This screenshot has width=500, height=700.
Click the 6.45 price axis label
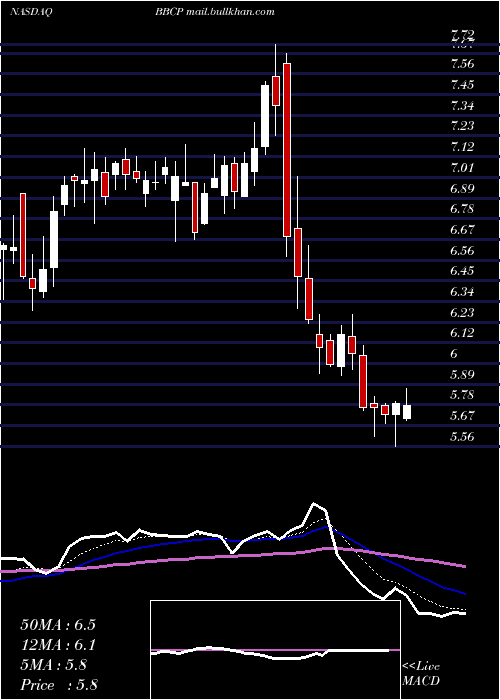[462, 271]
